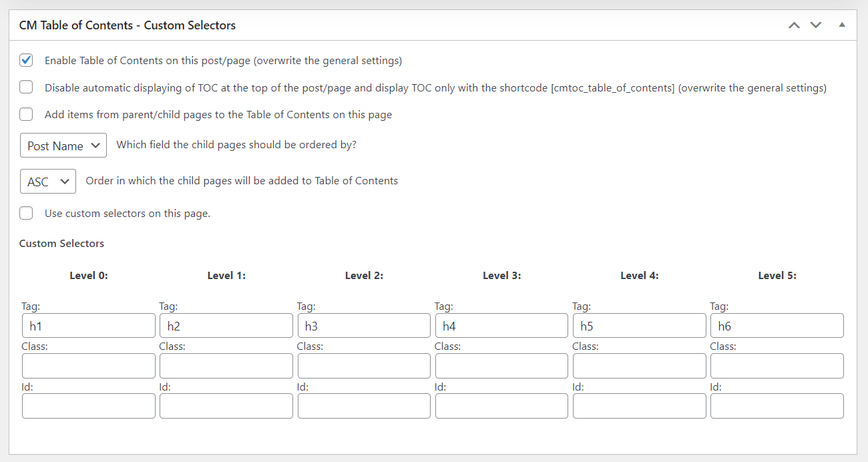The image size is (868, 462).
Task: Open the ASC order dropdown
Action: point(48,181)
